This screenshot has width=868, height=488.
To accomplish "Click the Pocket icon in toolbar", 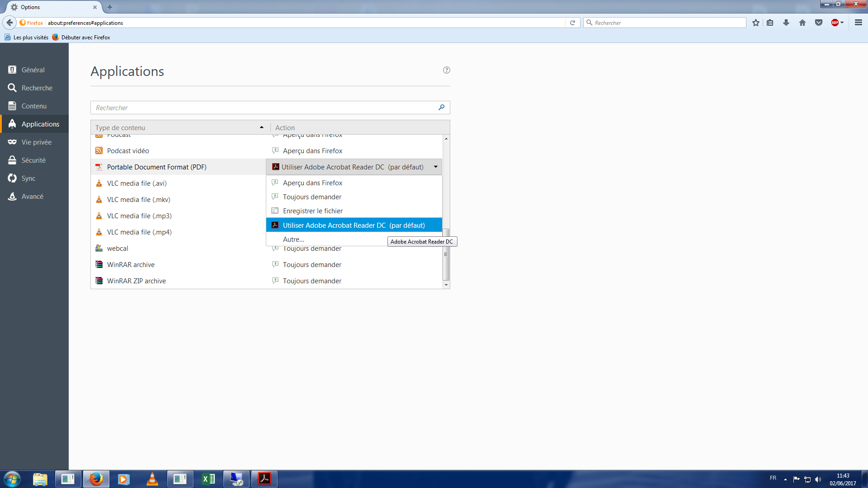I will [x=819, y=23].
